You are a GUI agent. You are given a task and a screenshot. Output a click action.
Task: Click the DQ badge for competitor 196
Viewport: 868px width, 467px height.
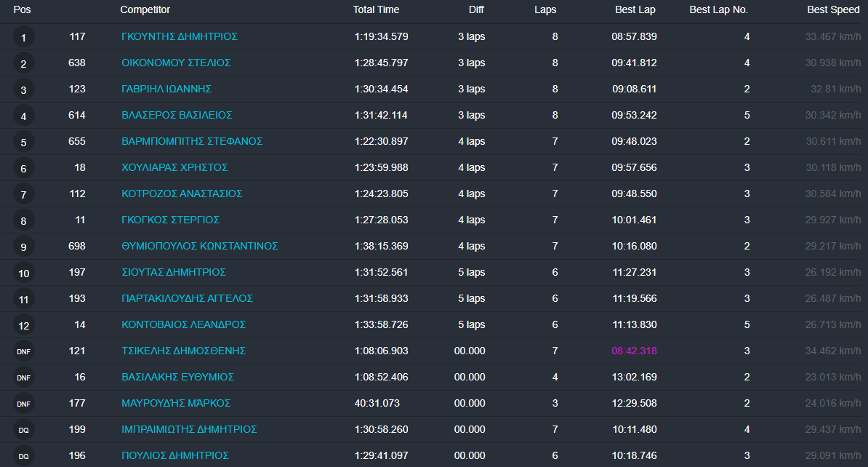point(23,456)
